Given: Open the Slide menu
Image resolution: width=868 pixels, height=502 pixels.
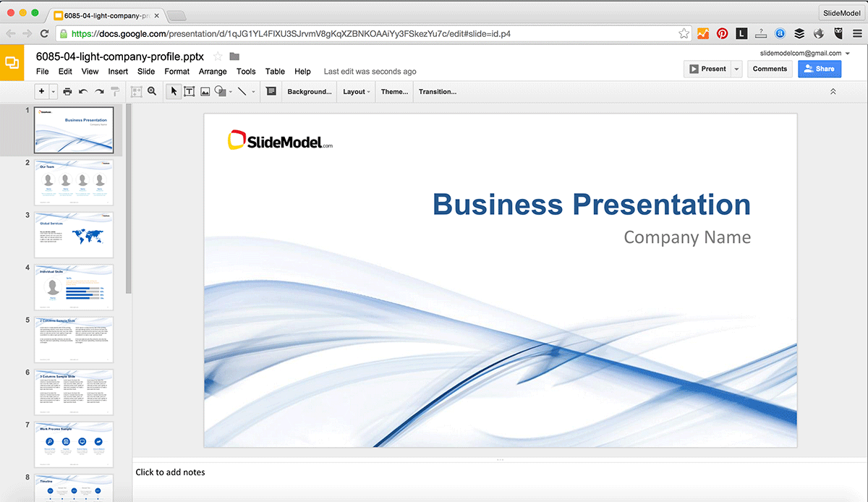Looking at the screenshot, I should (x=146, y=71).
